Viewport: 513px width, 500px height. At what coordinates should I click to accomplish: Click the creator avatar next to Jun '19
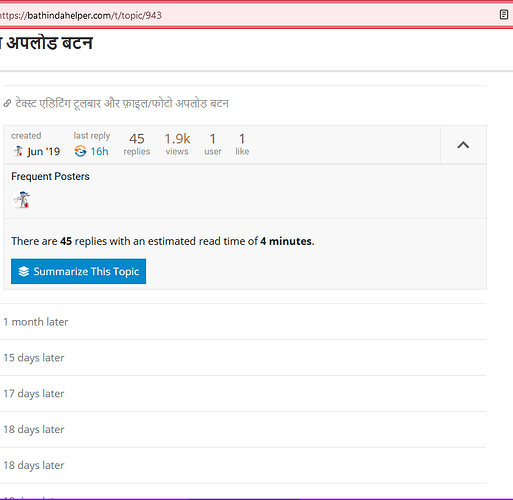tap(18, 151)
